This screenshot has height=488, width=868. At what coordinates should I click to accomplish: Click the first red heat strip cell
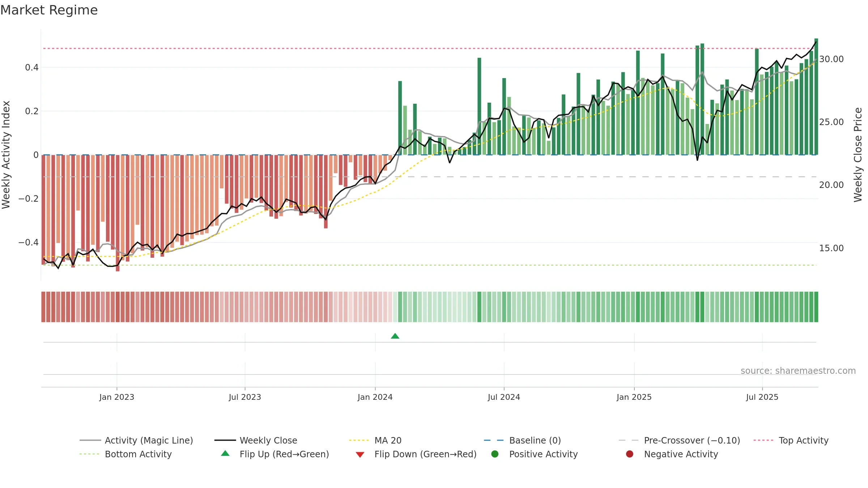[x=43, y=307]
